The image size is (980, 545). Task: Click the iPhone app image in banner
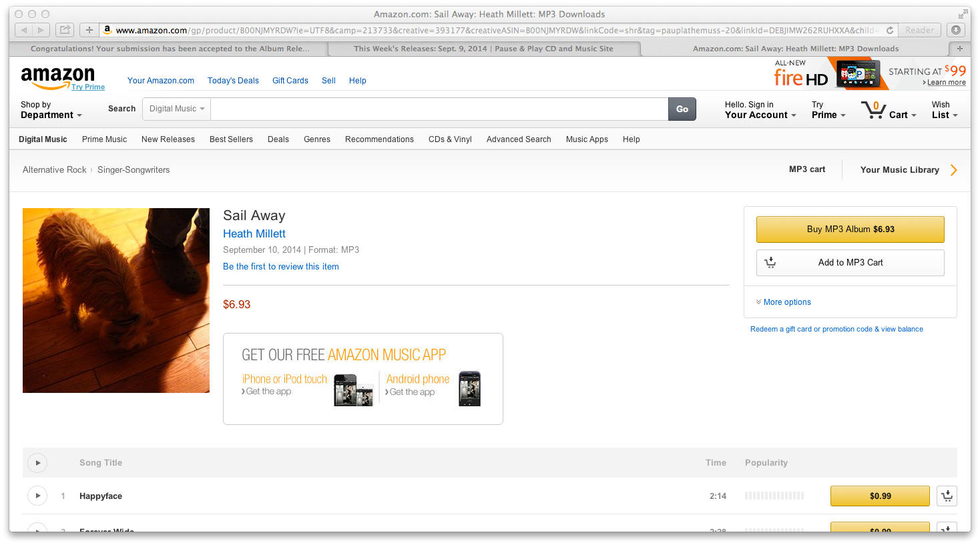click(x=353, y=390)
